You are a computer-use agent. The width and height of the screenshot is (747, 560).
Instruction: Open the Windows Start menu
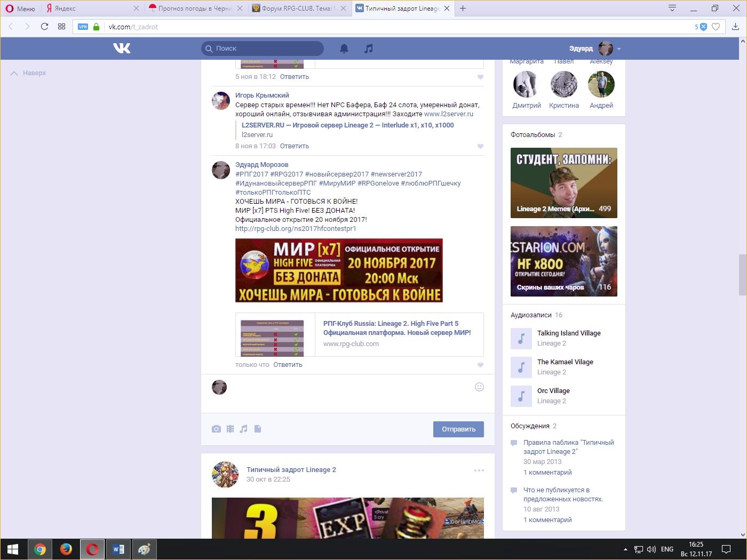coord(13,549)
